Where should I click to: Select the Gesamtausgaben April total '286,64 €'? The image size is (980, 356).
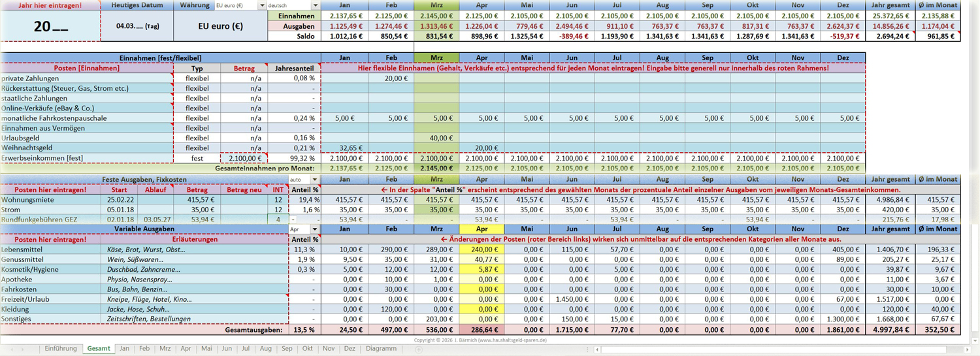(482, 330)
